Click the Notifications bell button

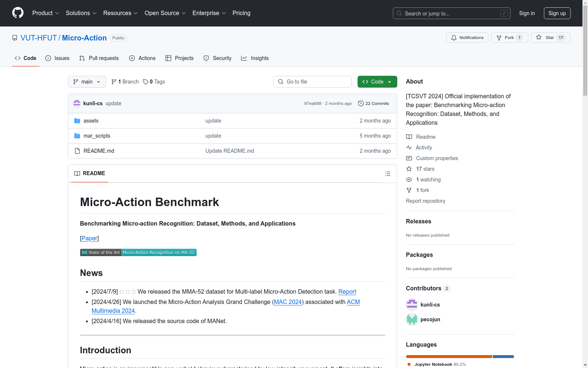pos(467,38)
